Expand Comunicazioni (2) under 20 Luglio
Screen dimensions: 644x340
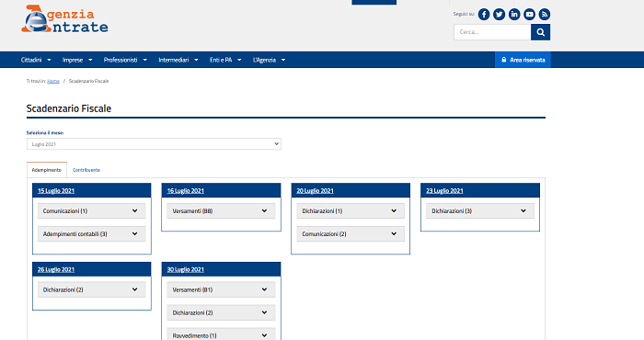pos(351,233)
